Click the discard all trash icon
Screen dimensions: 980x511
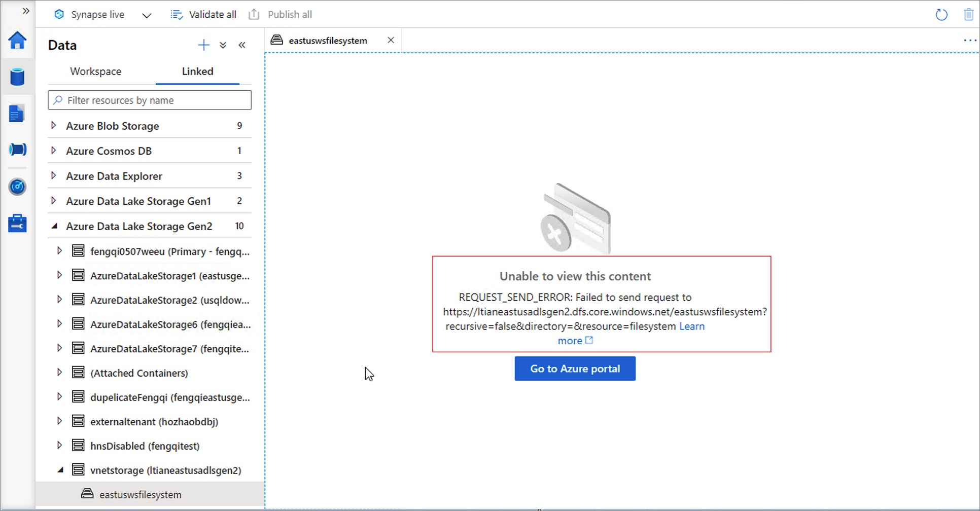click(x=968, y=15)
